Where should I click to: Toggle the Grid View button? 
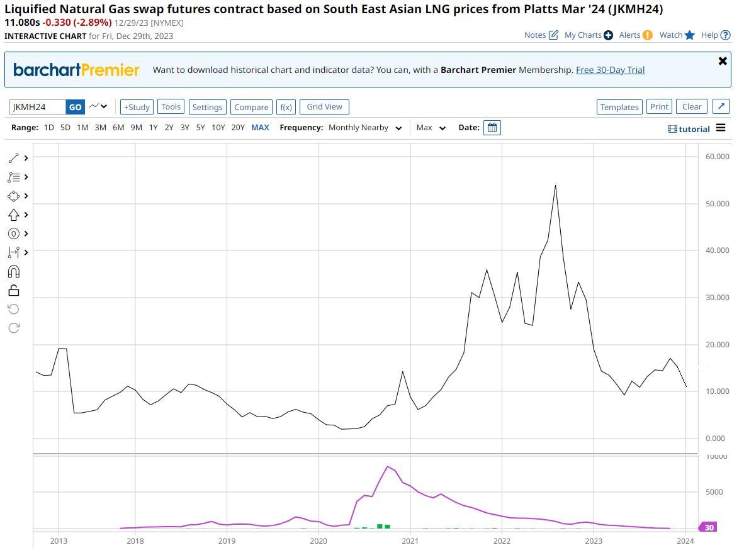[x=324, y=107]
